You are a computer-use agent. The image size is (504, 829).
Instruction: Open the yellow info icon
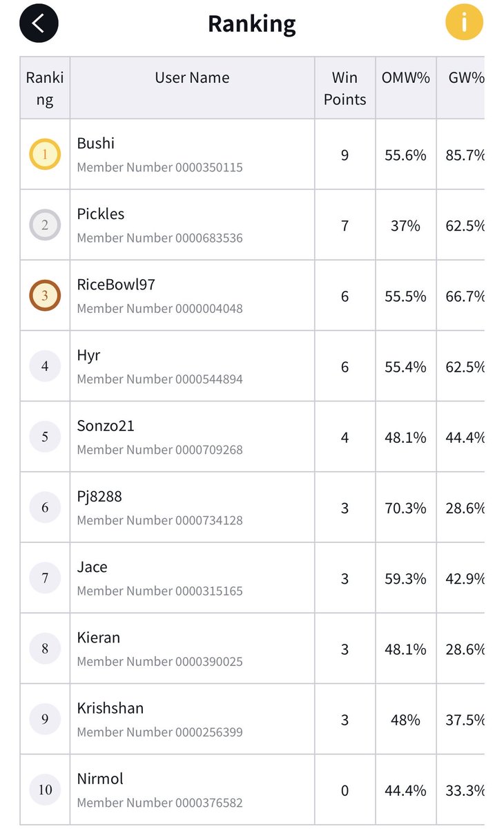(464, 22)
